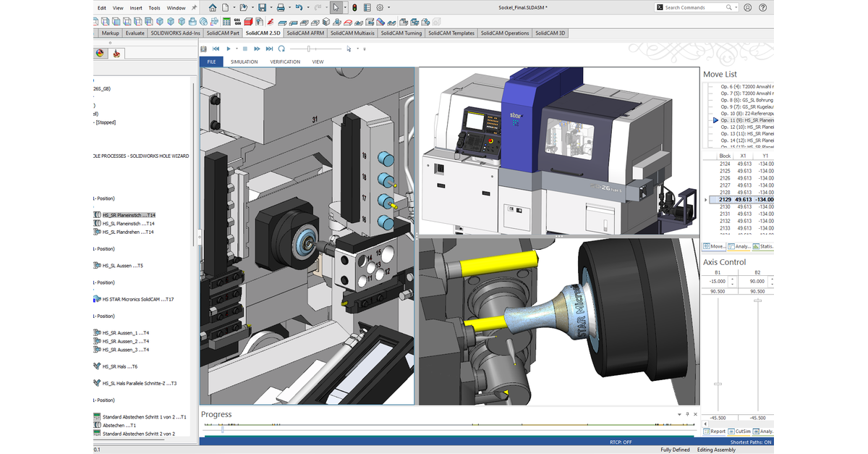Click the simulation panel icon left of rewind
Viewport: 868px width, 454px height.
coord(205,49)
